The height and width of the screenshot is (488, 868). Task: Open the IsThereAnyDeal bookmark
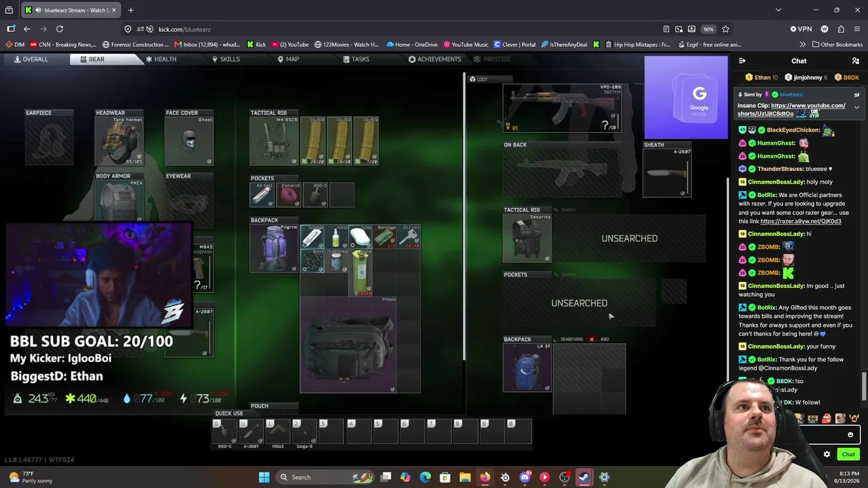(563, 45)
